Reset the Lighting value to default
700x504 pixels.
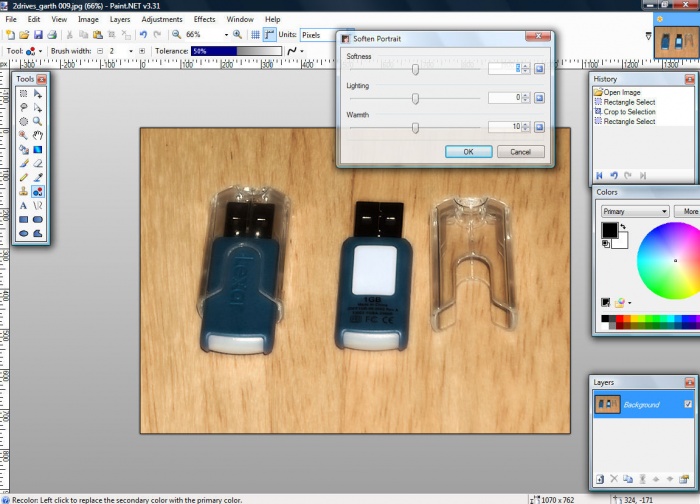coord(538,98)
